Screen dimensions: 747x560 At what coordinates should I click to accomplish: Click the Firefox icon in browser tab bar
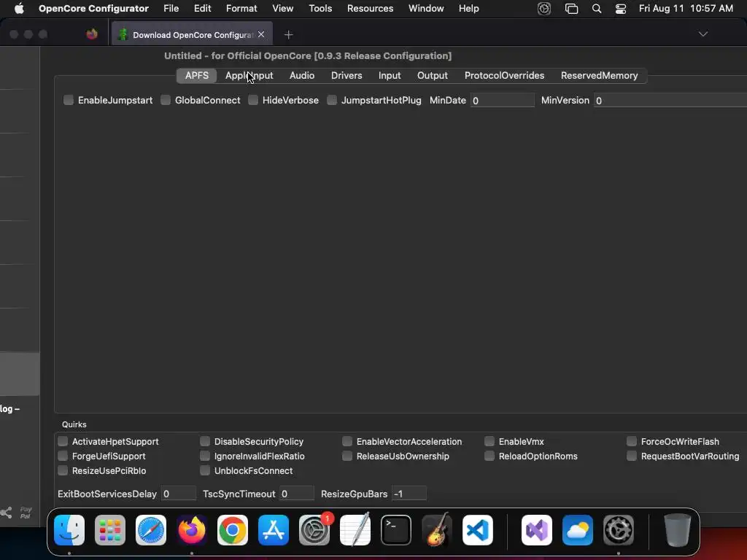tap(92, 34)
